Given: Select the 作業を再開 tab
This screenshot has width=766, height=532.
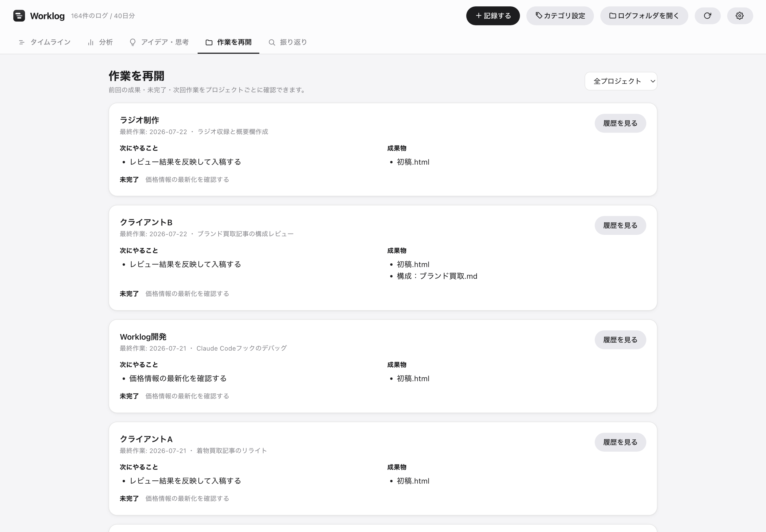Looking at the screenshot, I should [x=228, y=42].
